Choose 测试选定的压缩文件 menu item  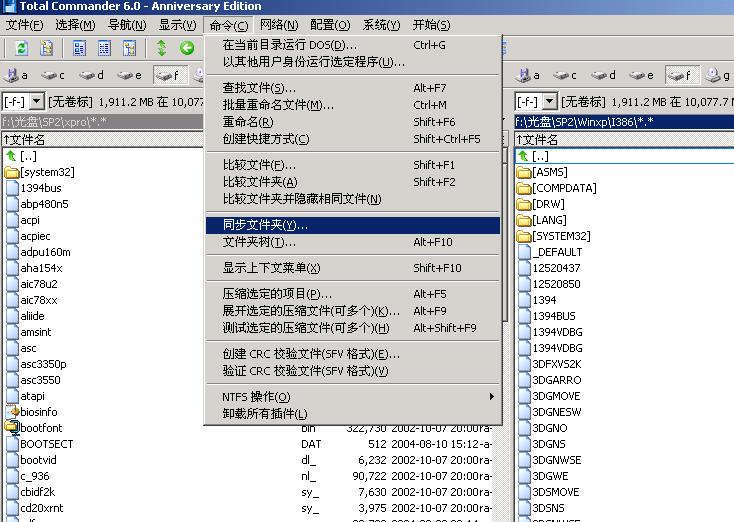(x=353, y=328)
